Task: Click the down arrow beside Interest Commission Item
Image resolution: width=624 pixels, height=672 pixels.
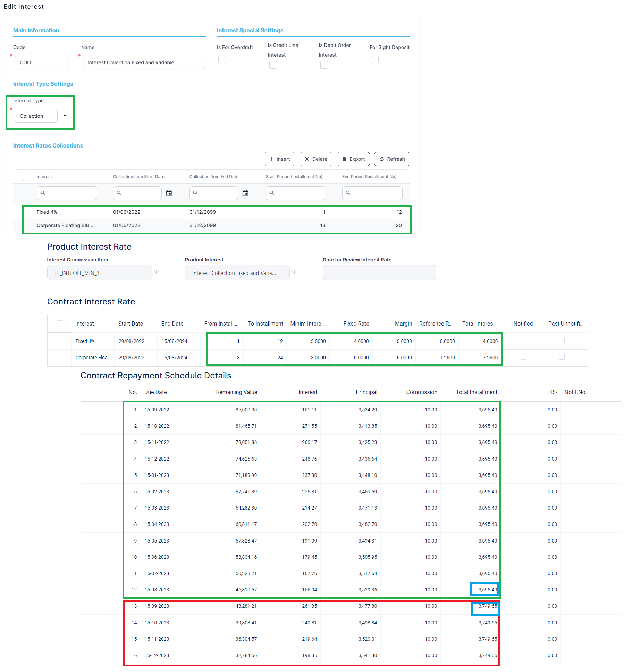Action: pos(157,271)
